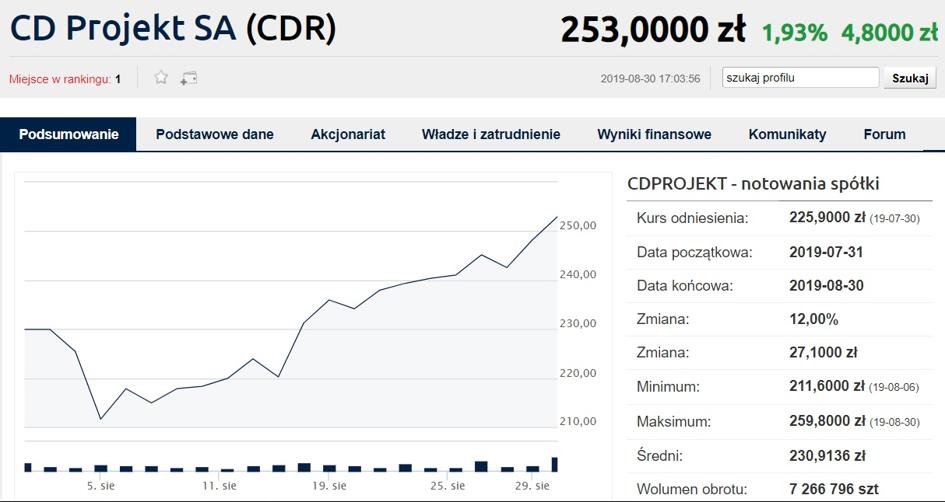Click the star favorite icon
Viewport: 945px width, 502px height.
(x=160, y=77)
